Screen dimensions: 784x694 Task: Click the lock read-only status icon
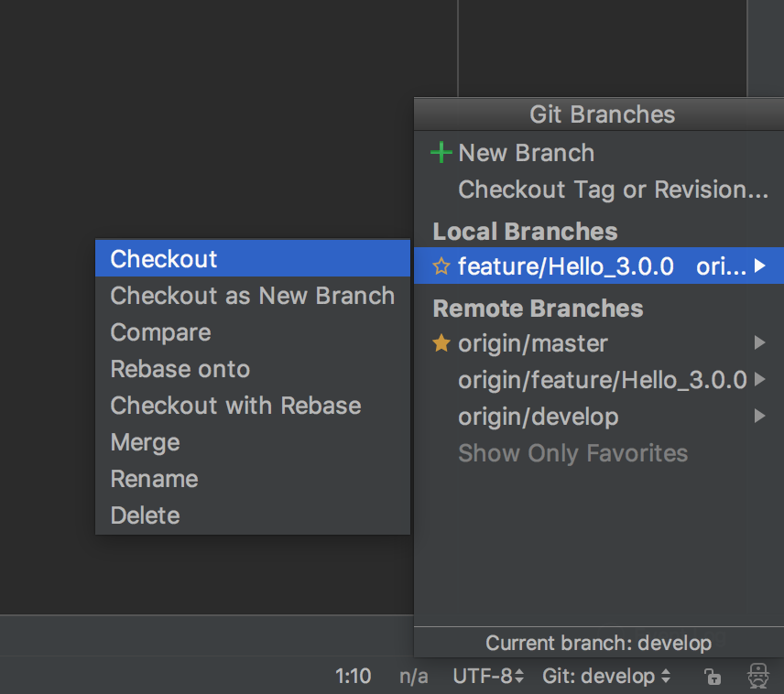tap(713, 677)
